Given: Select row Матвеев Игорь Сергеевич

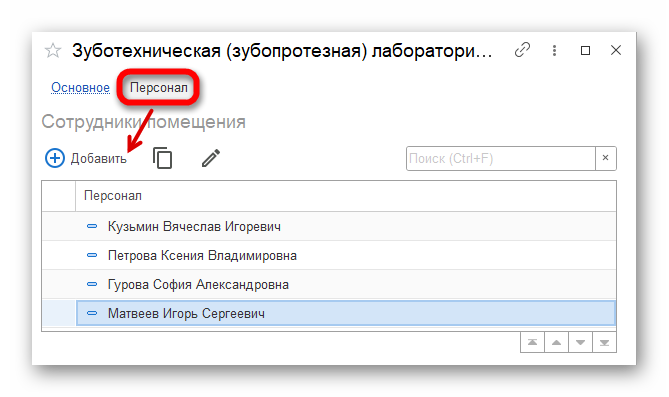Looking at the screenshot, I should pos(329,313).
